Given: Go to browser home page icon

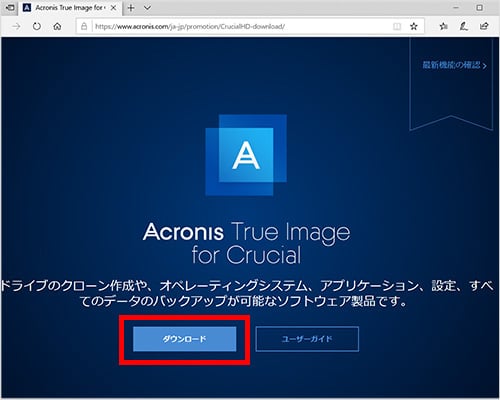Looking at the screenshot, I should 57,26.
